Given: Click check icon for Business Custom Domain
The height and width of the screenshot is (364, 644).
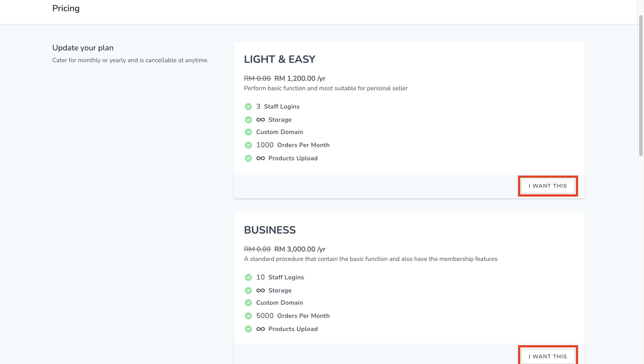Looking at the screenshot, I should pyautogui.click(x=248, y=302).
